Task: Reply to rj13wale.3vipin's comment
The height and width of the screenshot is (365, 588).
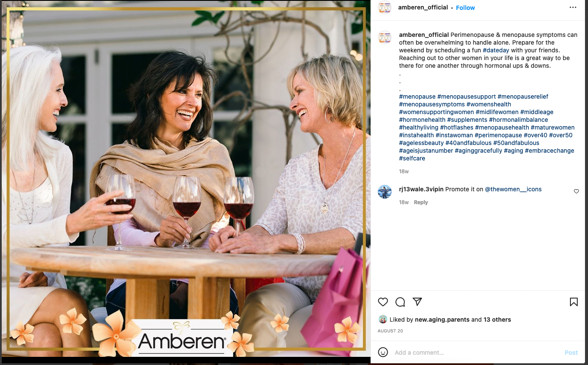Action: coord(421,202)
